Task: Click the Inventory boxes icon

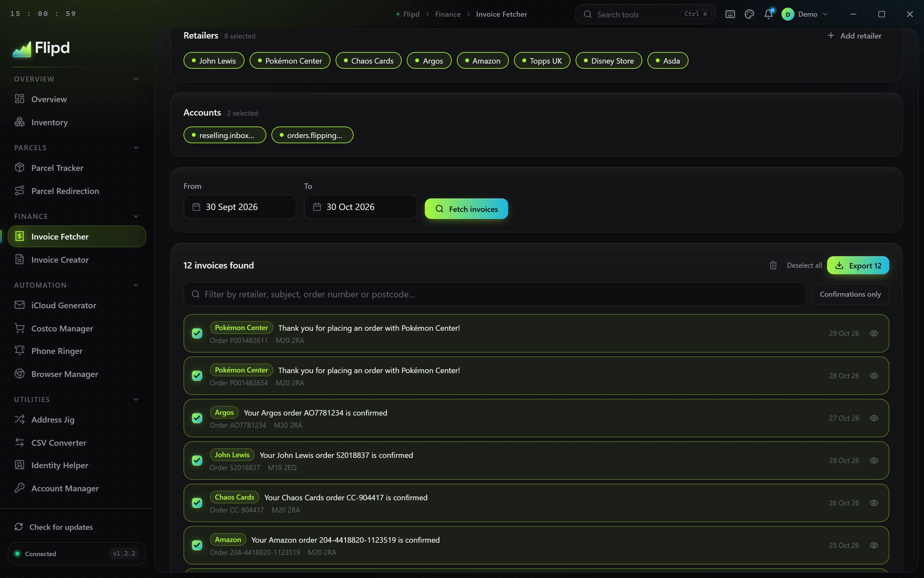Action: pos(20,122)
